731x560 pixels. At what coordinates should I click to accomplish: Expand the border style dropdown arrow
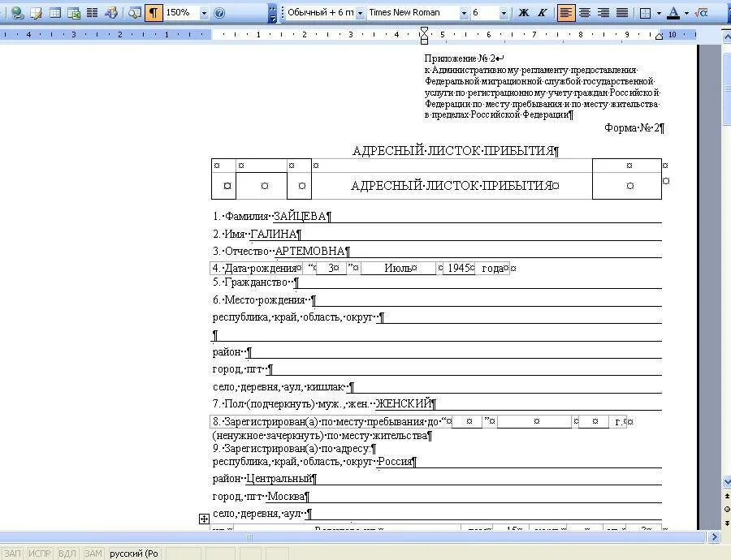coord(658,13)
